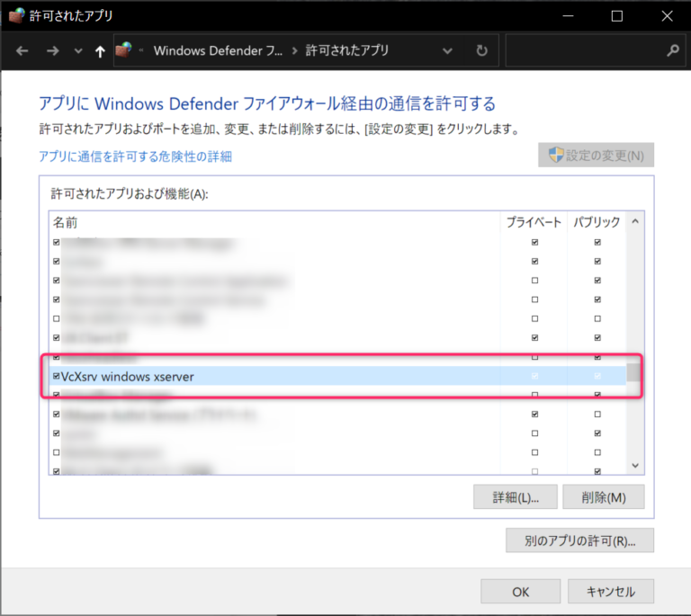The width and height of the screenshot is (691, 616).
Task: Select the VcXsrv windows xserver row text
Action: pyautogui.click(x=128, y=377)
